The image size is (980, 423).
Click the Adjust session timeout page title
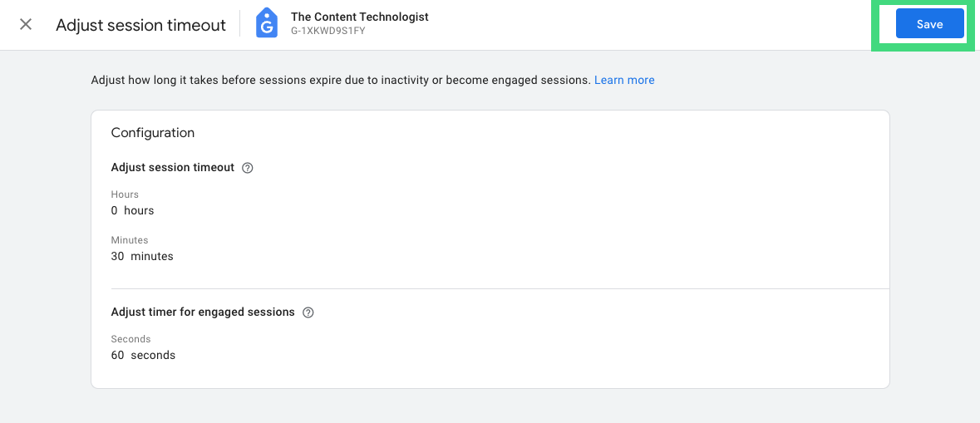tap(140, 25)
